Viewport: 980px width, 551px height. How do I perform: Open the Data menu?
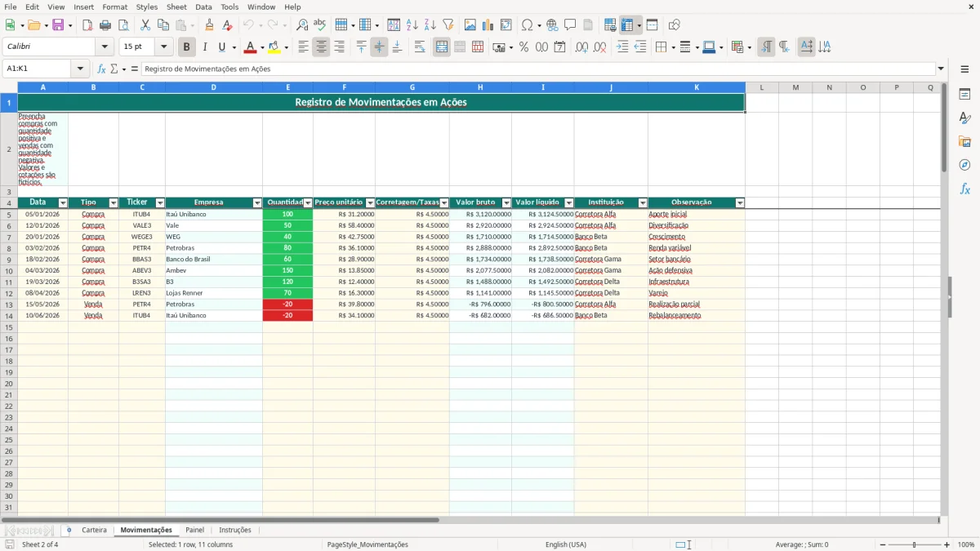(203, 7)
